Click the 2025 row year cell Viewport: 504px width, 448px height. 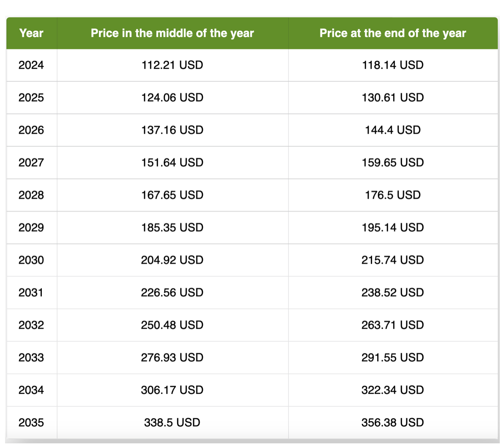[31, 98]
